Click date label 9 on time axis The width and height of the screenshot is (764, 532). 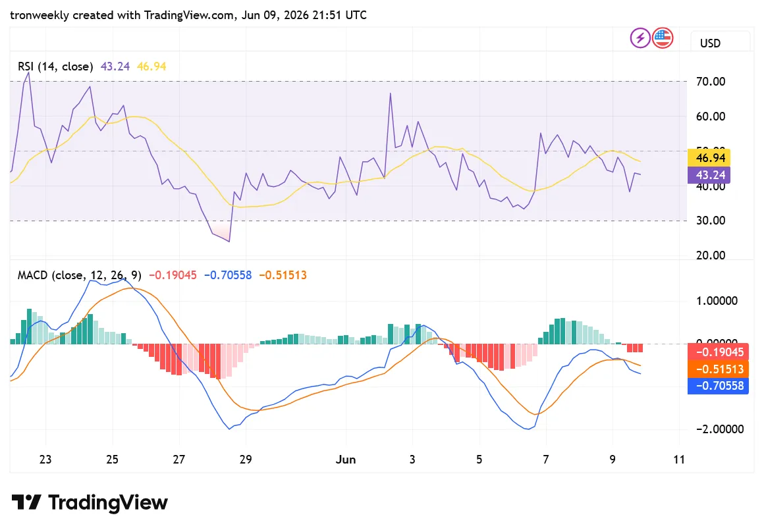[613, 460]
